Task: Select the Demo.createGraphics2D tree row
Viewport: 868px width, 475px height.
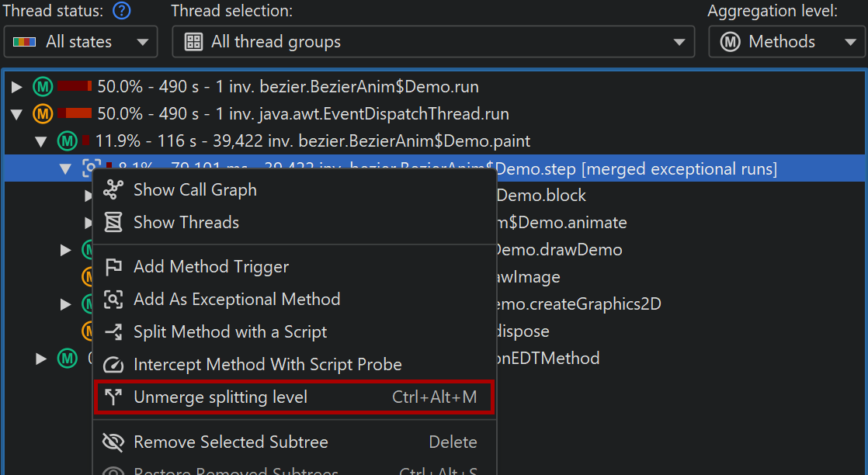Action: 579,304
